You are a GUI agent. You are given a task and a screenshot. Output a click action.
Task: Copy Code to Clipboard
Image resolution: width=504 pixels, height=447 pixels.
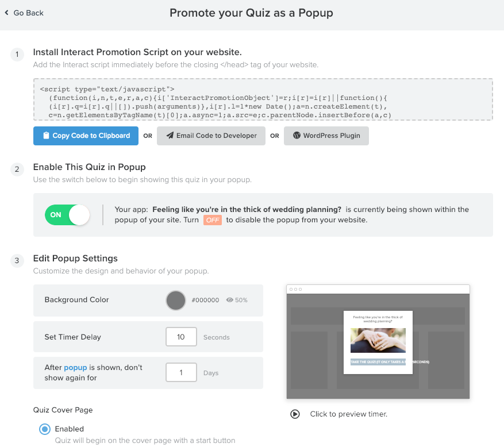tap(86, 136)
